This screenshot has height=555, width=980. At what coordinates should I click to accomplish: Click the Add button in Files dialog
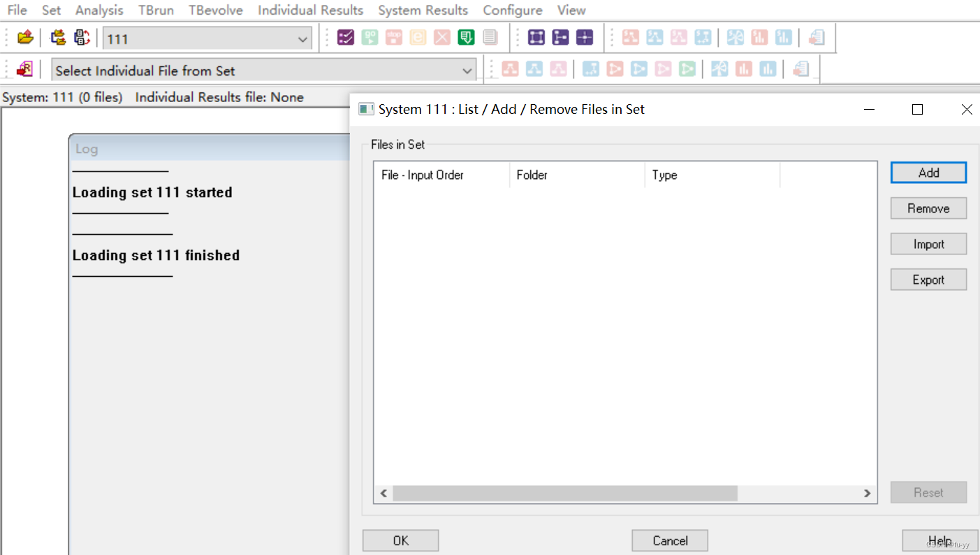pos(928,173)
